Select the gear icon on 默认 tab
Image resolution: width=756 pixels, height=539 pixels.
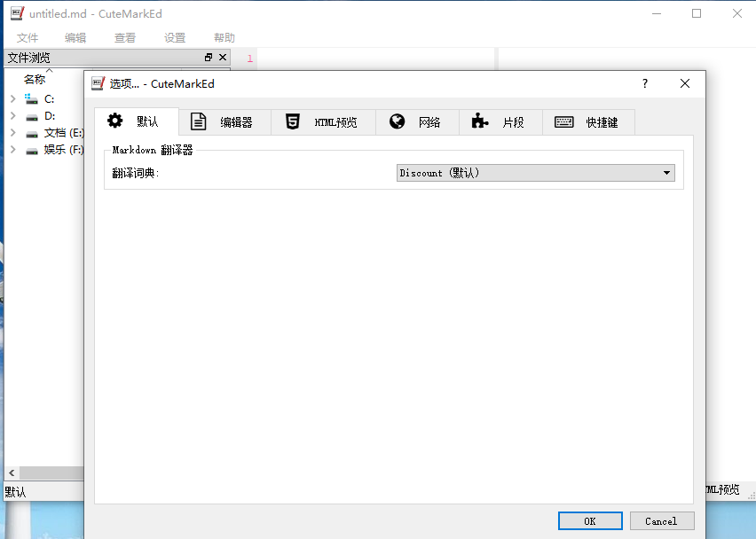115,121
